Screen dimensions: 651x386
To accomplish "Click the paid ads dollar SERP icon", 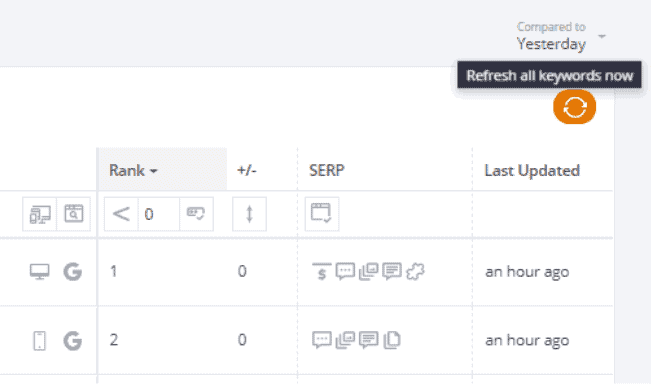I will (322, 271).
